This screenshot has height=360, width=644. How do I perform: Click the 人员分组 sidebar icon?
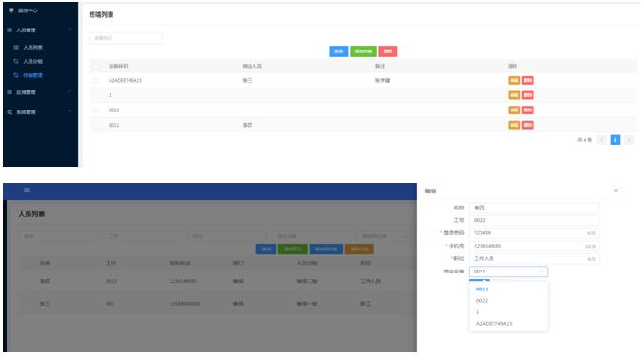(16, 61)
